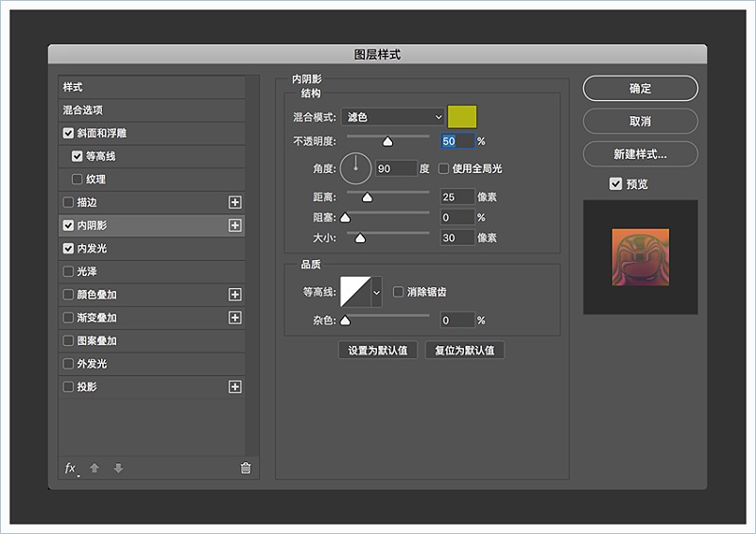Open the yellow shadow color swatch

pyautogui.click(x=462, y=116)
